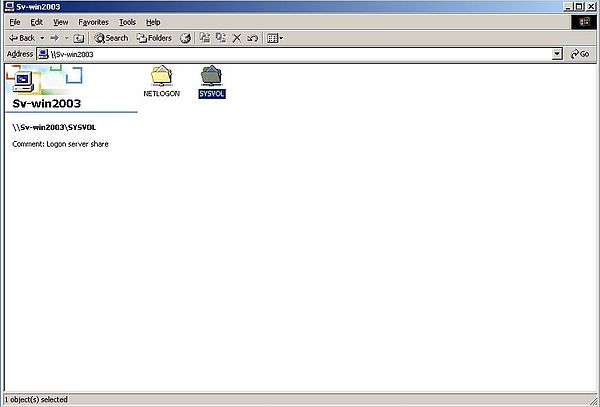Image resolution: width=600 pixels, height=407 pixels.
Task: Open the View menu
Action: (60, 22)
